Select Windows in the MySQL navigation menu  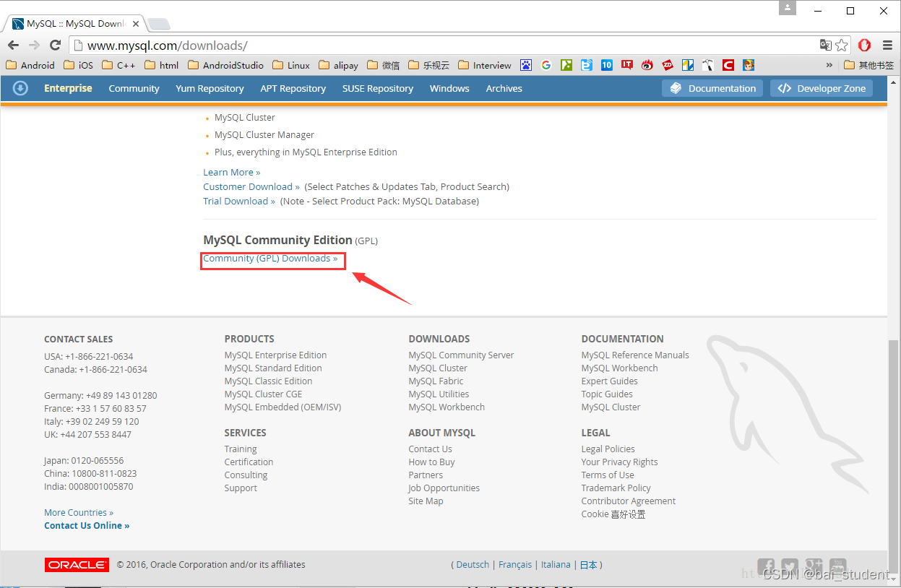449,88
